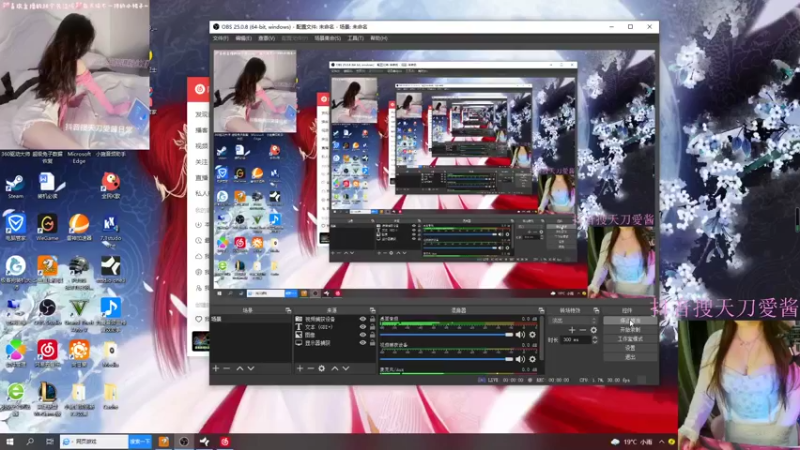Open the 场景集合(S) menu
800x450 pixels.
[327, 38]
